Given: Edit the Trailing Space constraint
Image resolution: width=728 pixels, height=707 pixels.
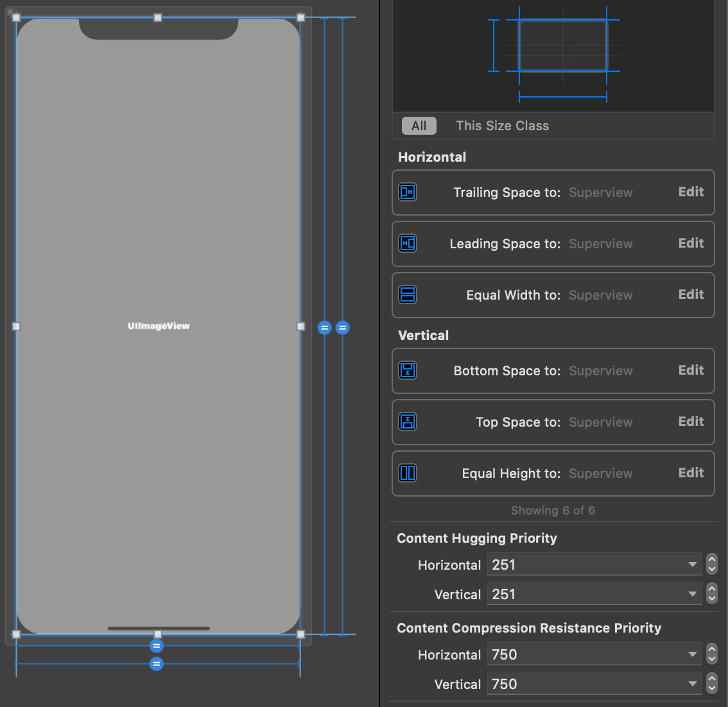Looking at the screenshot, I should [691, 192].
